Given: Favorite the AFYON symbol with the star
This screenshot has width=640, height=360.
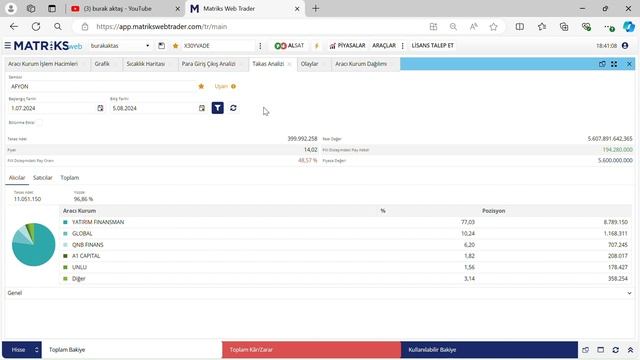Looking at the screenshot, I should click(201, 86).
